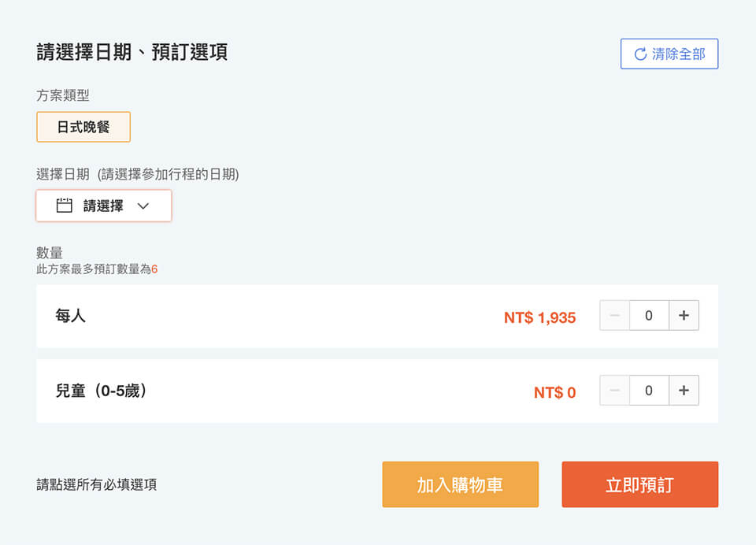
Task: Focus the 每人 quantity number field
Action: pyautogui.click(x=649, y=316)
